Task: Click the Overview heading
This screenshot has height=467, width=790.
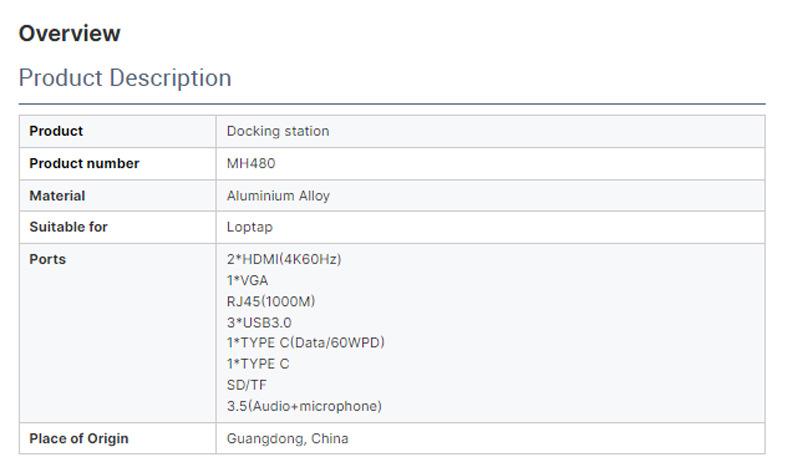Action: [69, 33]
